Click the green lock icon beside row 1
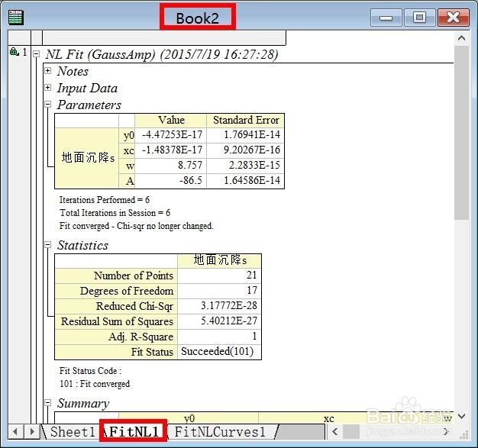Viewport: 478px width, 448px height. pos(14,51)
